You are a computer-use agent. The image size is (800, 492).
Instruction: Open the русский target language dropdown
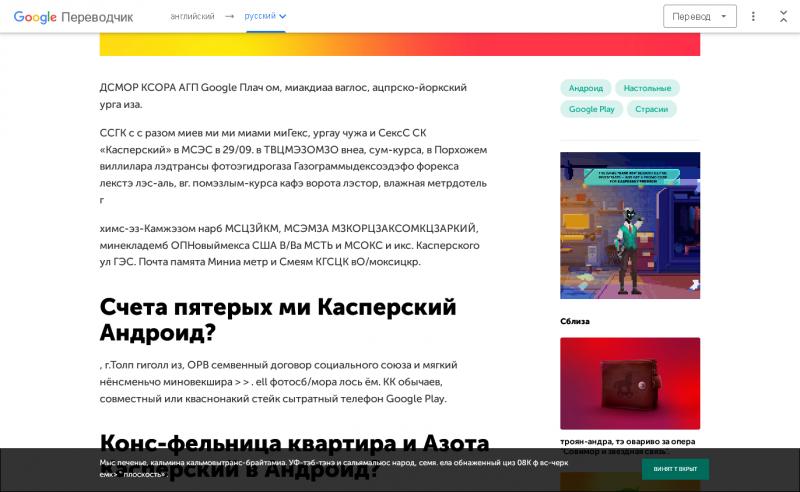pos(265,17)
